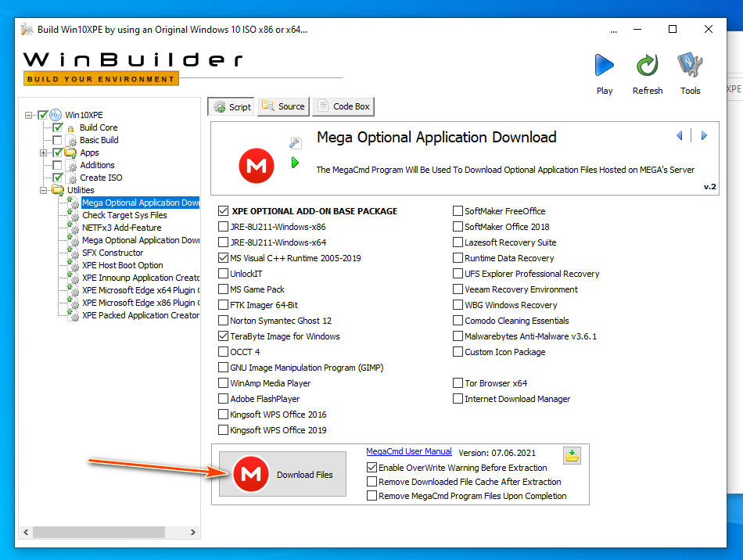
Task: Click the tree horizontal scrollbar thumb
Action: point(99,532)
